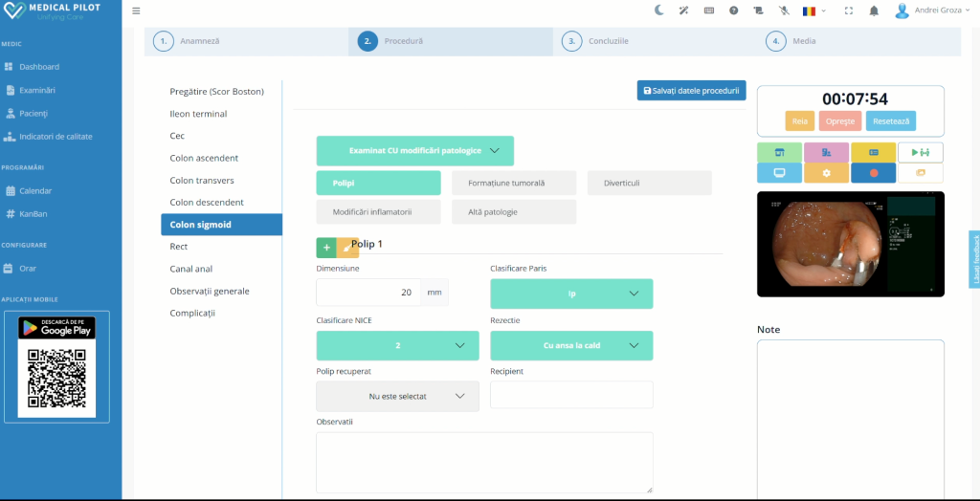Click Salvați datele procedurii button

(691, 90)
